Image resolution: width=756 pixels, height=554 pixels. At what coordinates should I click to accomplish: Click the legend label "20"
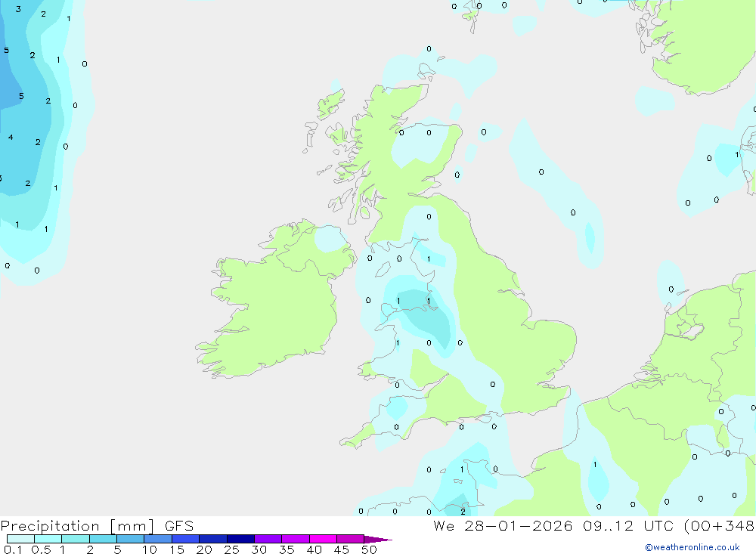(x=204, y=549)
